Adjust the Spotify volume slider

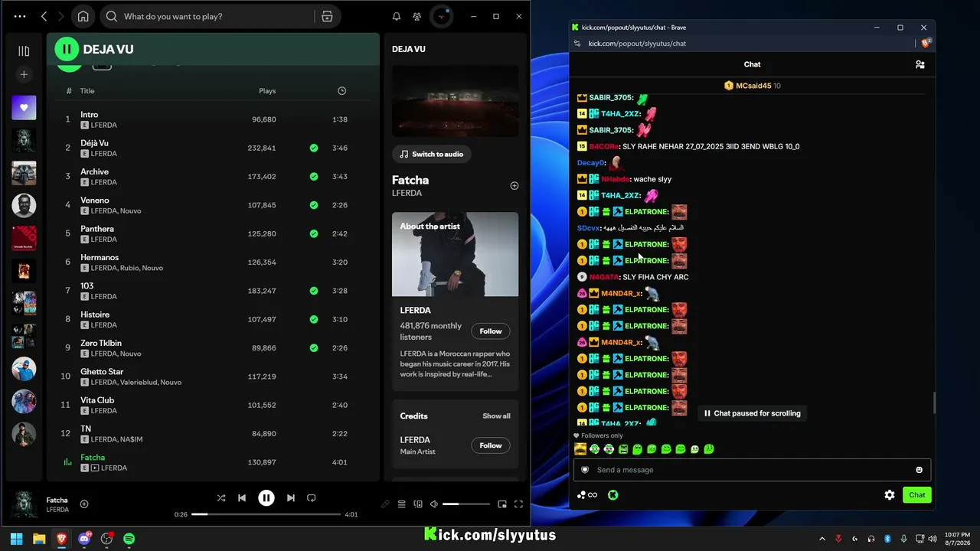[465, 504]
